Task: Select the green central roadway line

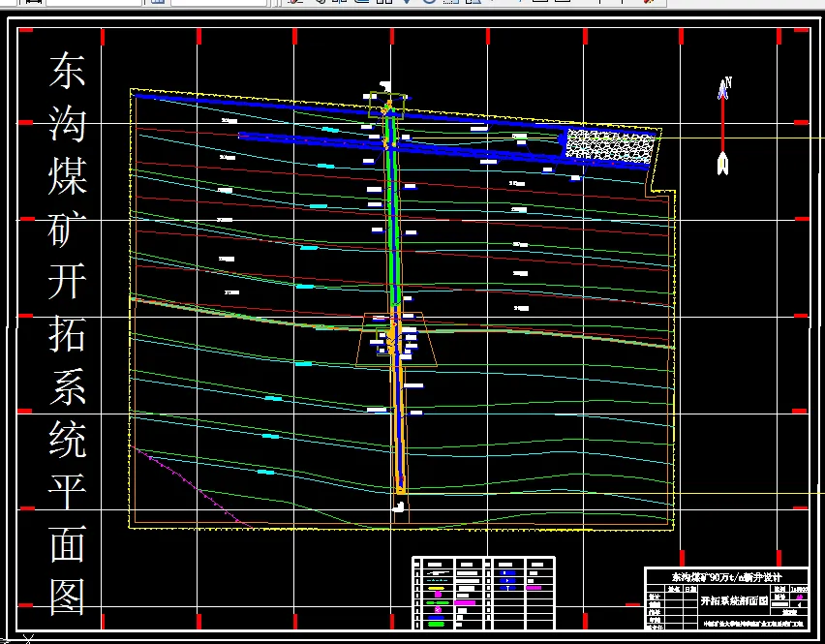Action: click(x=392, y=208)
